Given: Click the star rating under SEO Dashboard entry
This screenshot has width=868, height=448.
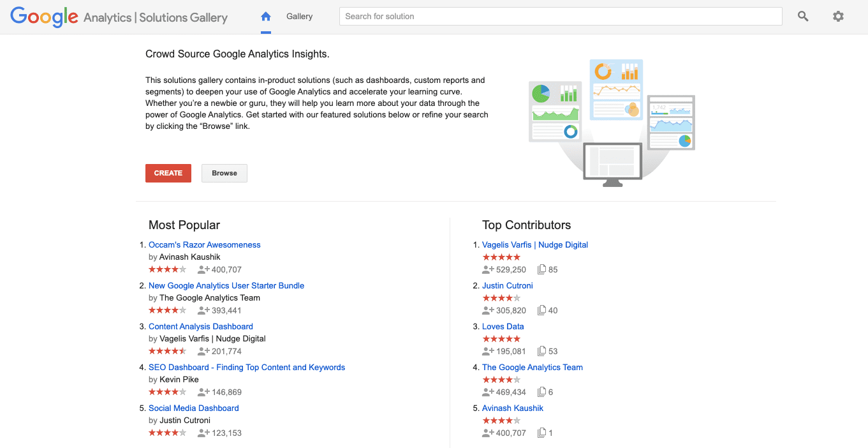Looking at the screenshot, I should pos(168,392).
